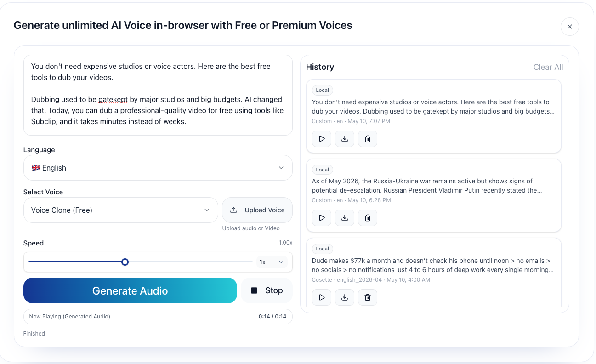This screenshot has width=596, height=364.
Task: Delete the 'You don't need expensive studios' history entry
Action: pyautogui.click(x=368, y=139)
